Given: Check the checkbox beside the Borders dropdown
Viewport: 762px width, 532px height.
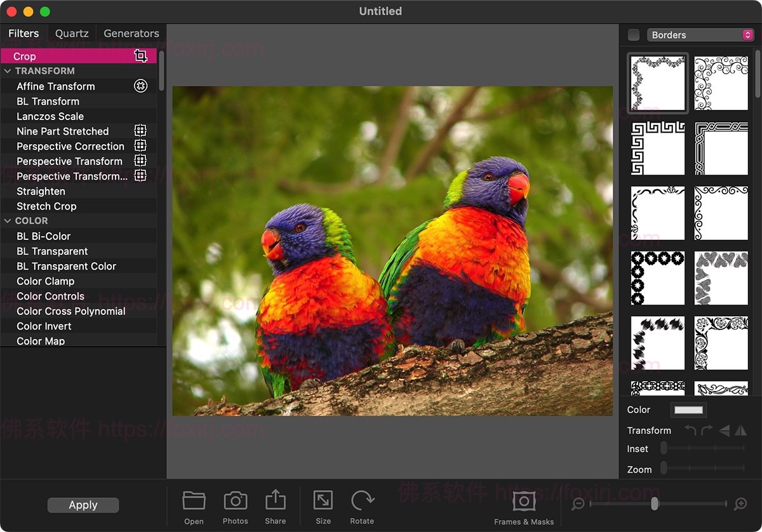Looking at the screenshot, I should coord(633,35).
